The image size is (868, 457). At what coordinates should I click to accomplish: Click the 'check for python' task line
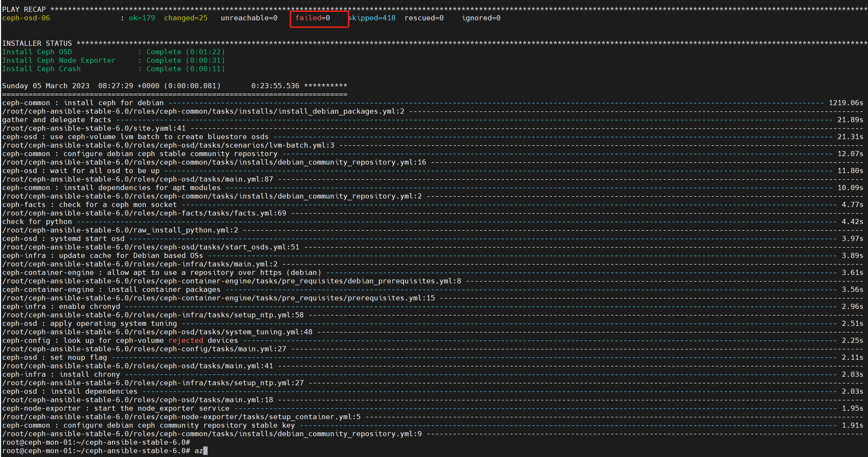(37, 222)
